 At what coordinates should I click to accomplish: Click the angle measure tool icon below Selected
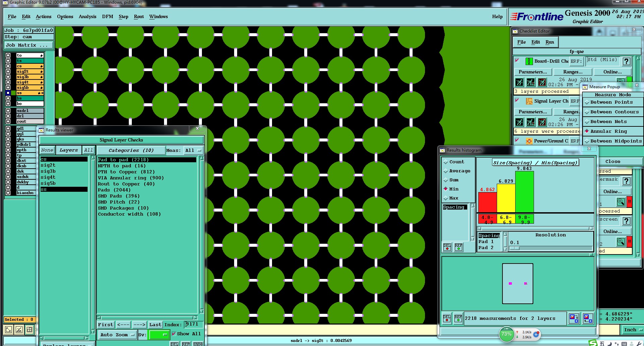[19, 330]
